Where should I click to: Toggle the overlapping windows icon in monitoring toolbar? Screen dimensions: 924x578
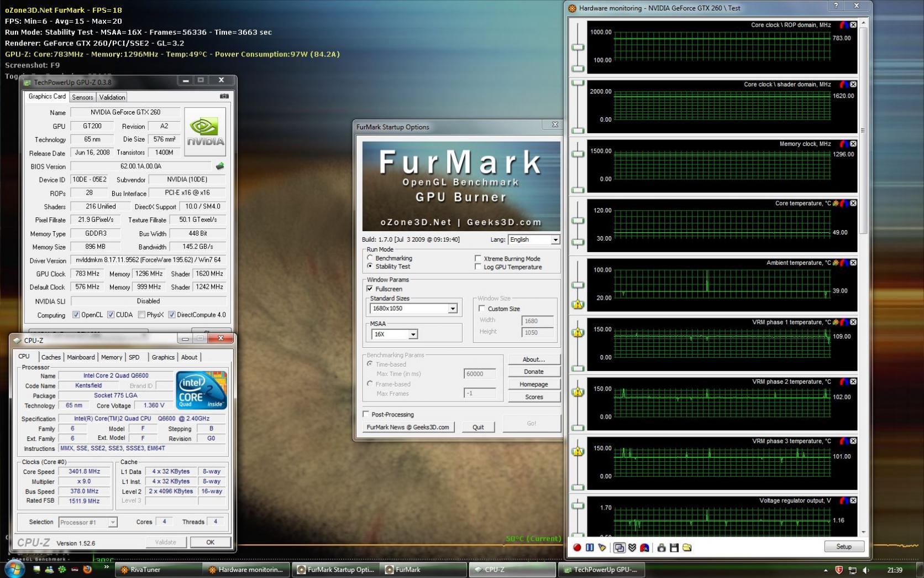coord(619,548)
